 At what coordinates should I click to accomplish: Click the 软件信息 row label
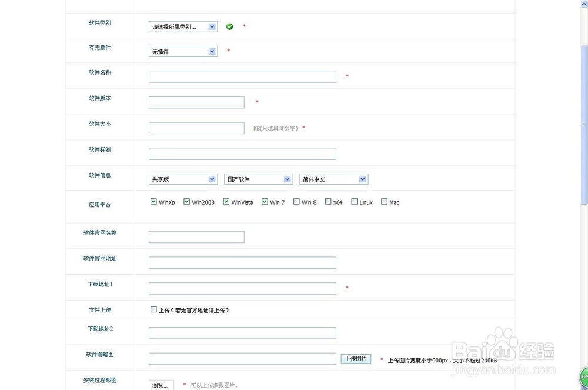tap(100, 175)
